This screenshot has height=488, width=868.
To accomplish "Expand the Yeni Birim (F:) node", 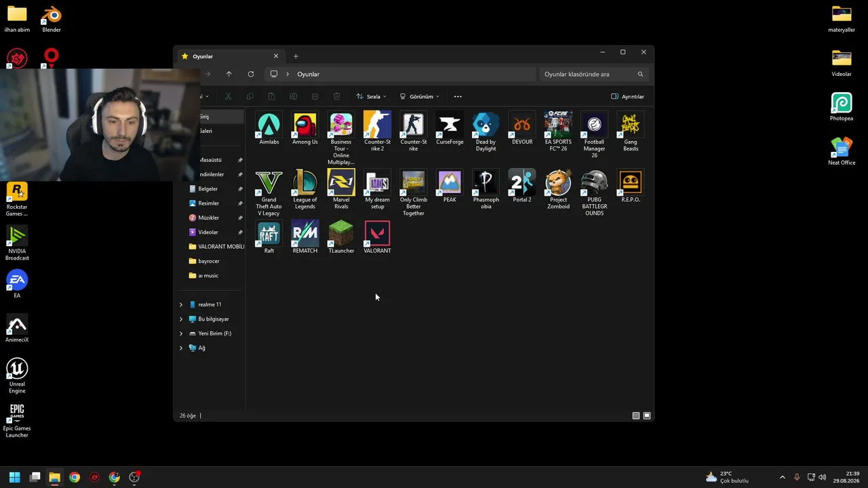I will click(181, 333).
